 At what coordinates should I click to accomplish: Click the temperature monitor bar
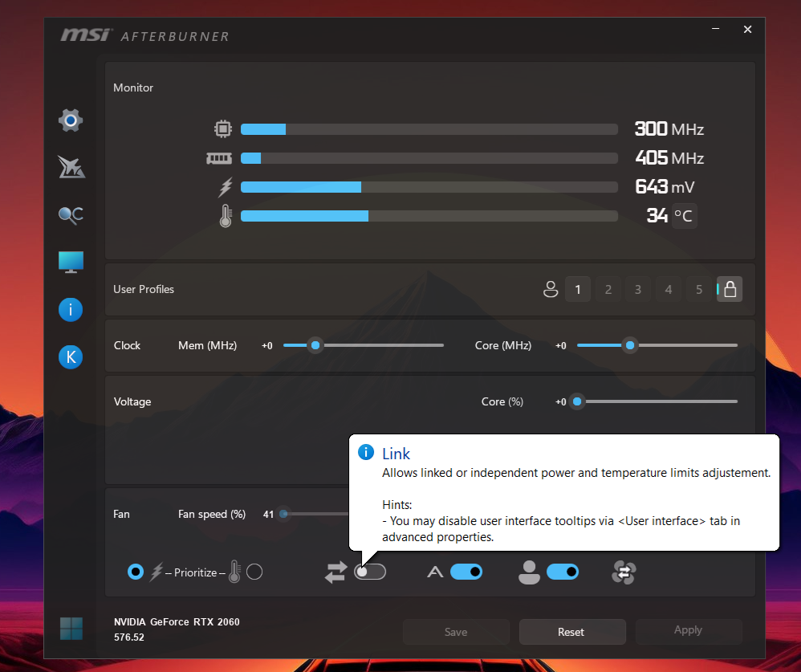[x=429, y=216]
